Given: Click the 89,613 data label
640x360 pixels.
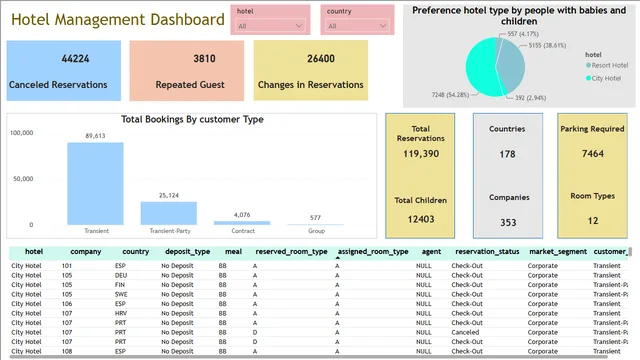Looking at the screenshot, I should click(95, 136).
